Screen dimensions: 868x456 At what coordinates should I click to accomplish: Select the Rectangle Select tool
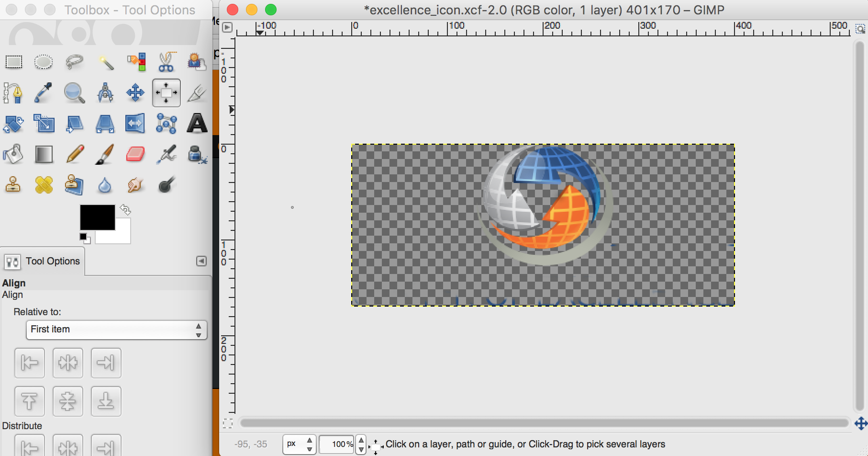13,62
